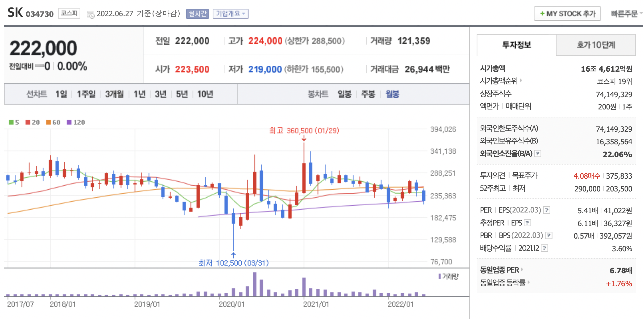Select the 1년 line chart
This screenshot has height=319, width=644.
[x=139, y=94]
